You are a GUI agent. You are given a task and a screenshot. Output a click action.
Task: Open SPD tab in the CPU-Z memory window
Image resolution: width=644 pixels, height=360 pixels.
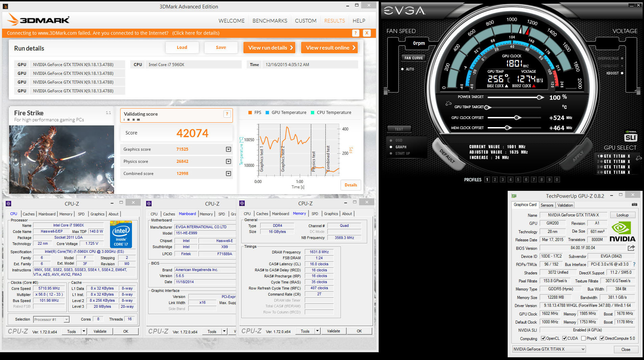click(315, 214)
